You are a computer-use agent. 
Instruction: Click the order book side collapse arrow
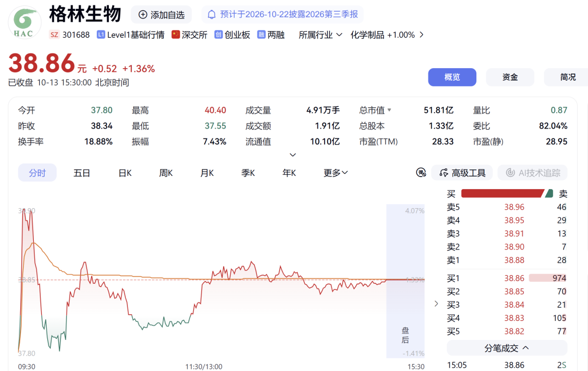(436, 303)
